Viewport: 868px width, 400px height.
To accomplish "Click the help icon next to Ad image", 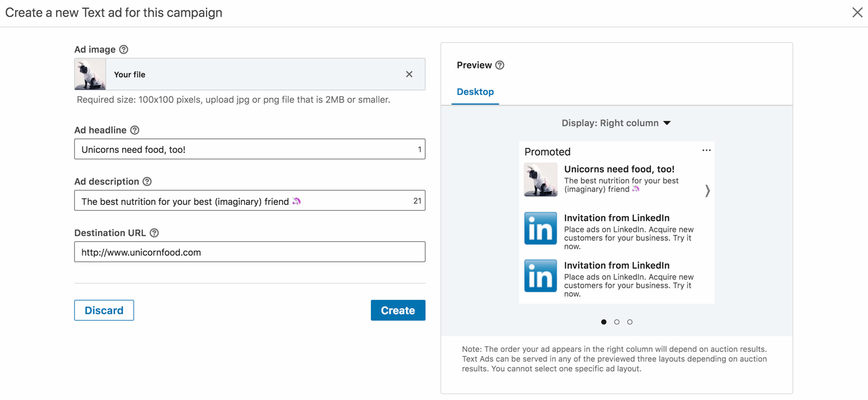I will (x=124, y=50).
